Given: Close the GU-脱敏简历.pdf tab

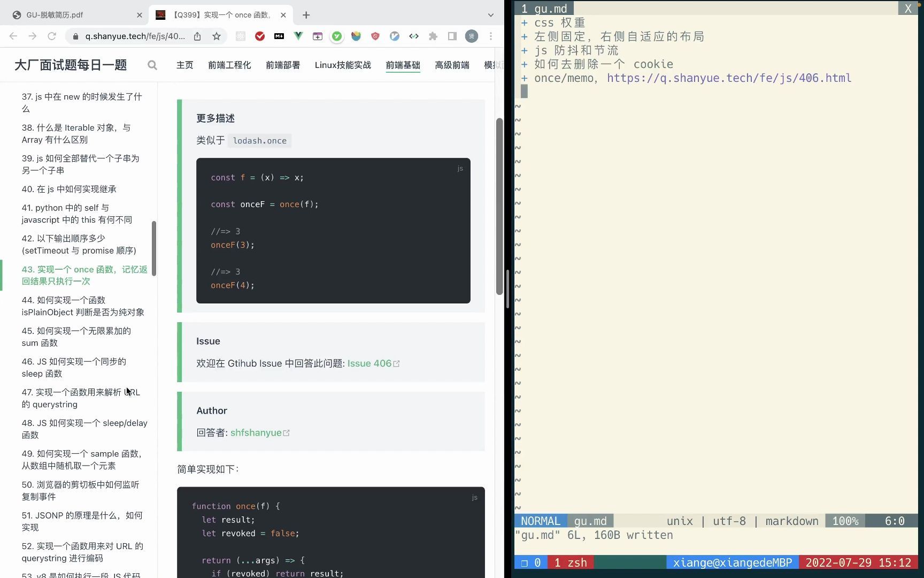Looking at the screenshot, I should 140,15.
